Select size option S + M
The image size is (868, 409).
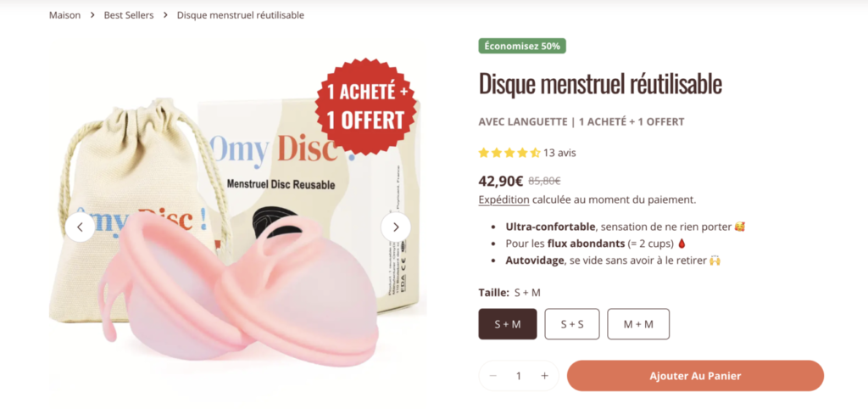[x=508, y=324]
